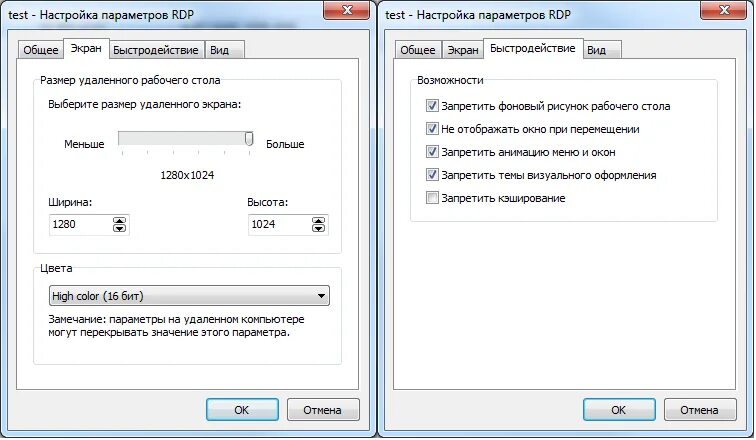756x440 pixels.
Task: Close the left RDP settings window
Action: pos(346,10)
